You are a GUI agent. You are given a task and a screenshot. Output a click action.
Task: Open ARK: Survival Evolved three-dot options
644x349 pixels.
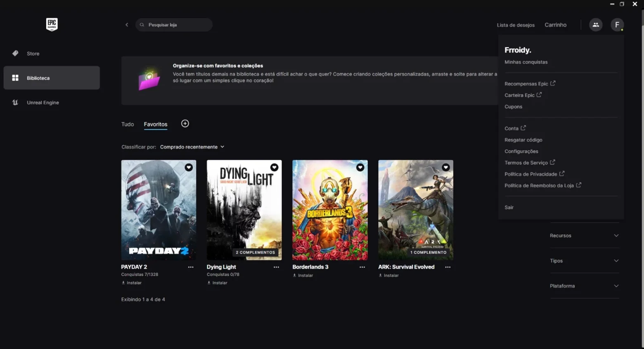pyautogui.click(x=448, y=267)
